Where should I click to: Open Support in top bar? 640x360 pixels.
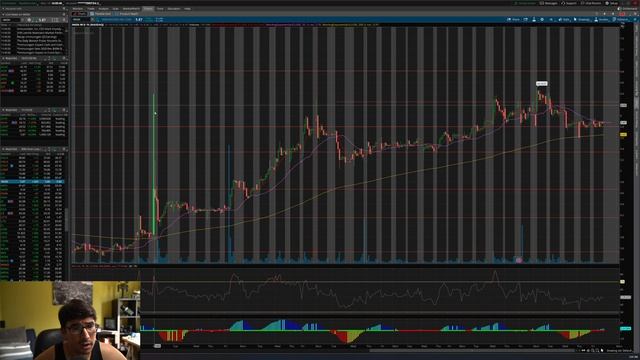click(x=569, y=3)
